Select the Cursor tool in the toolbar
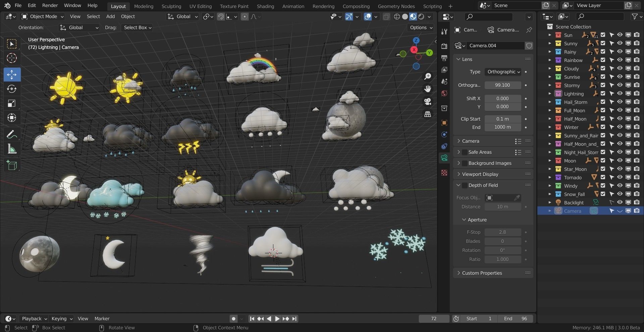The height and width of the screenshot is (332, 644). point(12,58)
